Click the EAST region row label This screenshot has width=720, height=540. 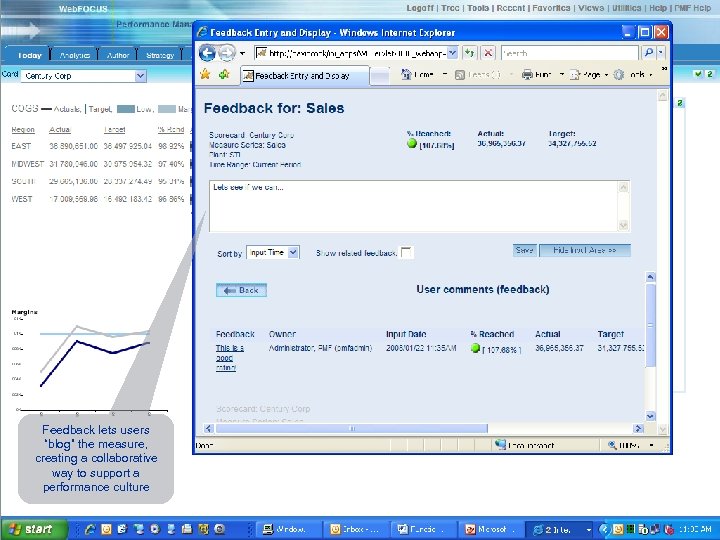[21, 146]
